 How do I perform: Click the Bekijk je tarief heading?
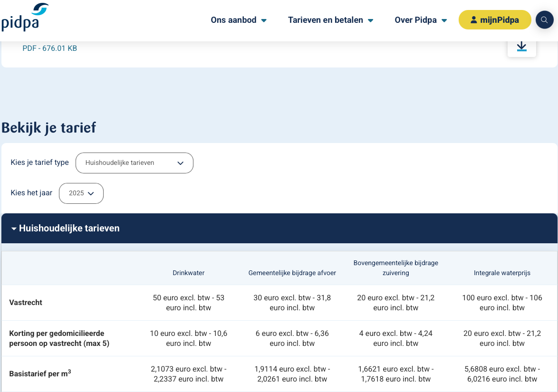pyautogui.click(x=48, y=127)
